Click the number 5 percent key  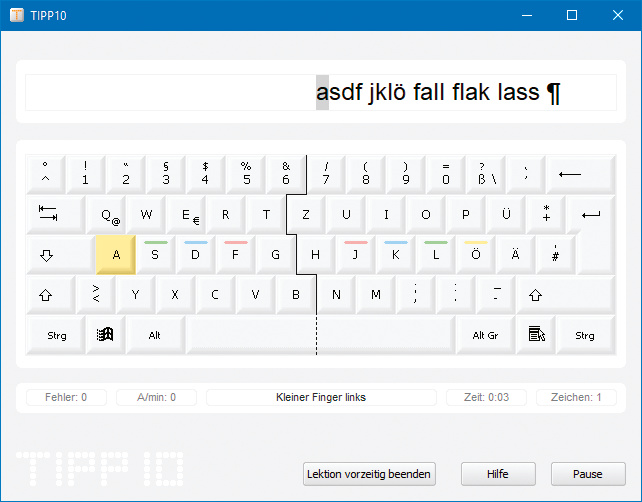coord(246,174)
